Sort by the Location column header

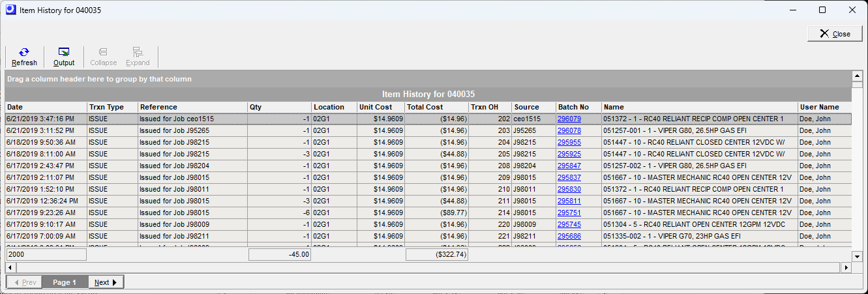point(334,107)
